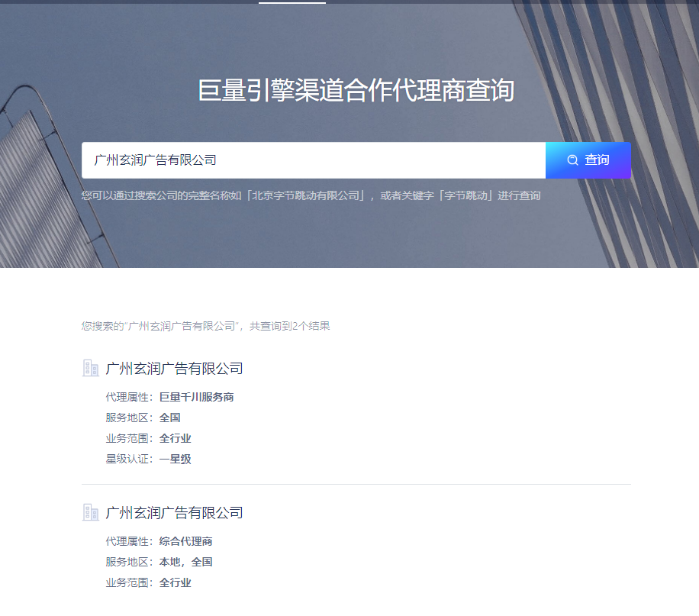Click 服务地区 label in second result
This screenshot has width=699, height=616.
pyautogui.click(x=129, y=562)
